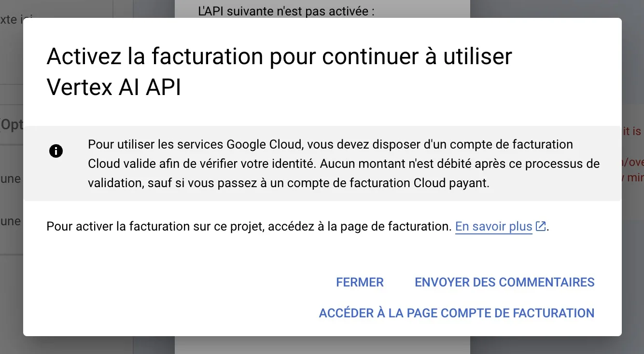Click background text "L'API suivante n'est pas activée"
The image size is (644, 354).
tap(286, 11)
